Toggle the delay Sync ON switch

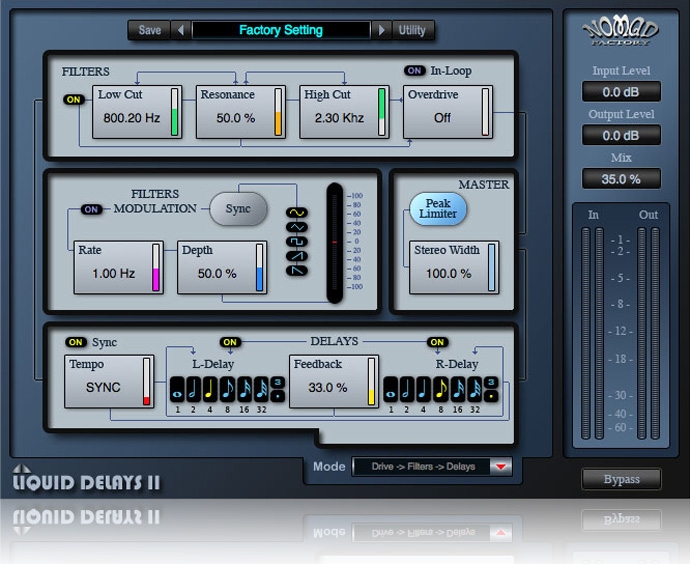pos(76,342)
